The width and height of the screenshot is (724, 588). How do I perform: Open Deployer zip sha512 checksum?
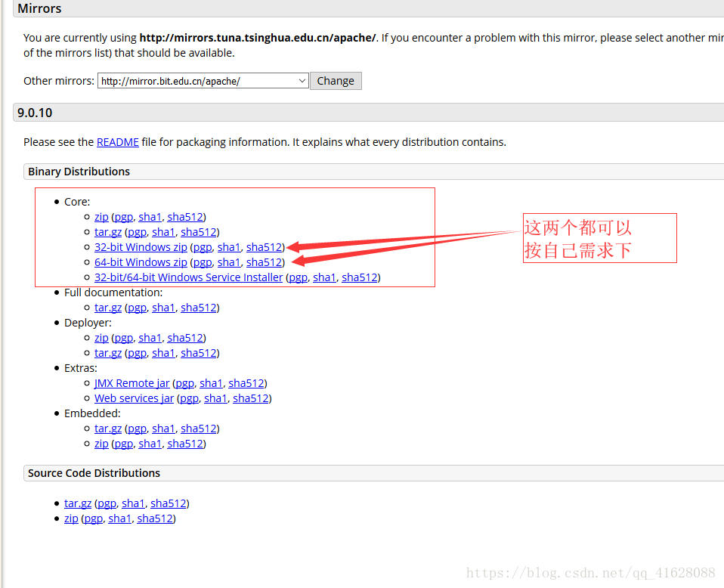tap(185, 338)
